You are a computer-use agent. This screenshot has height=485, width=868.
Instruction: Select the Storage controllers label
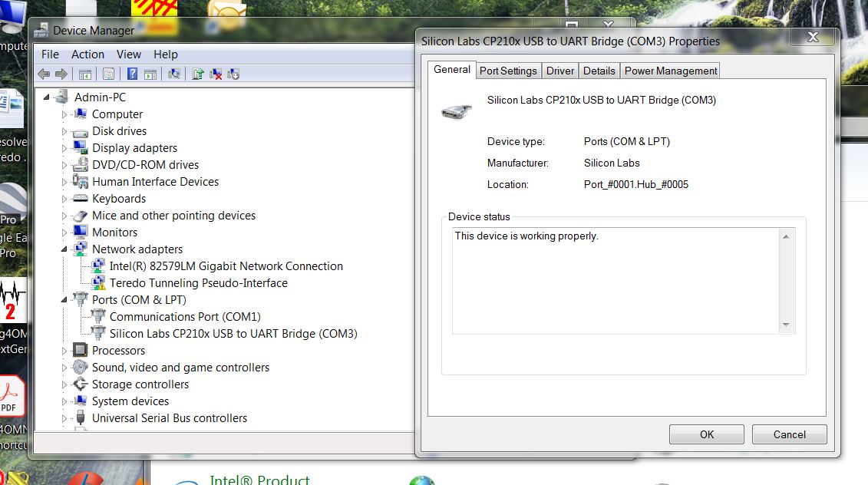tap(140, 384)
